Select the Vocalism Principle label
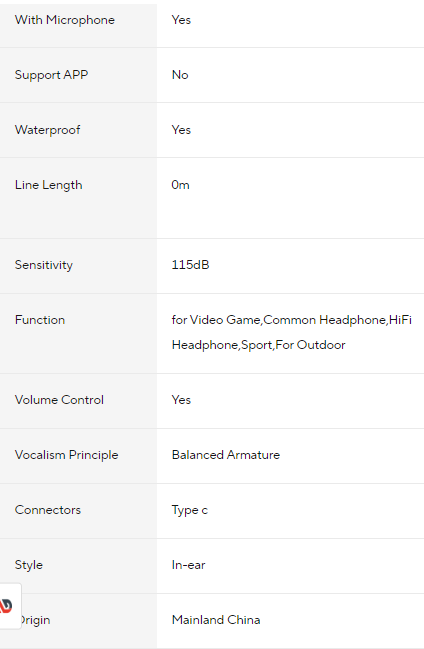424x649 pixels. click(67, 455)
